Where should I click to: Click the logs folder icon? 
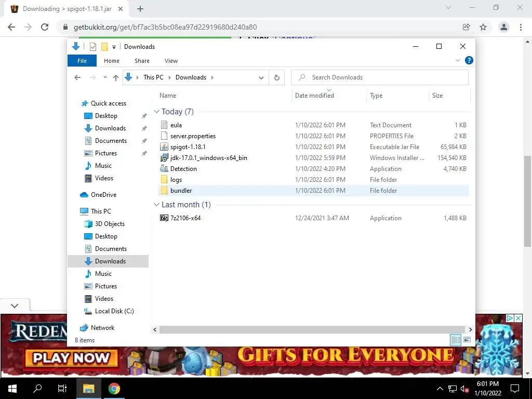pos(164,179)
